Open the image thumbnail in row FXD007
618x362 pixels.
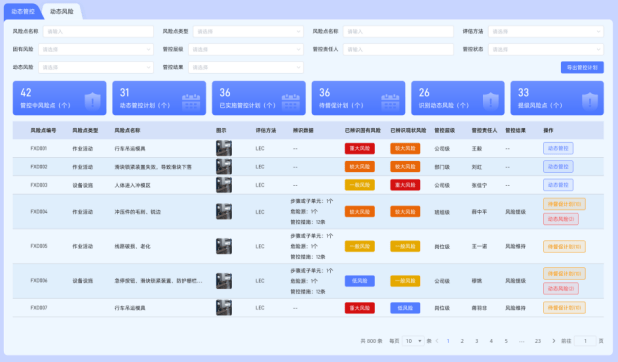point(224,308)
